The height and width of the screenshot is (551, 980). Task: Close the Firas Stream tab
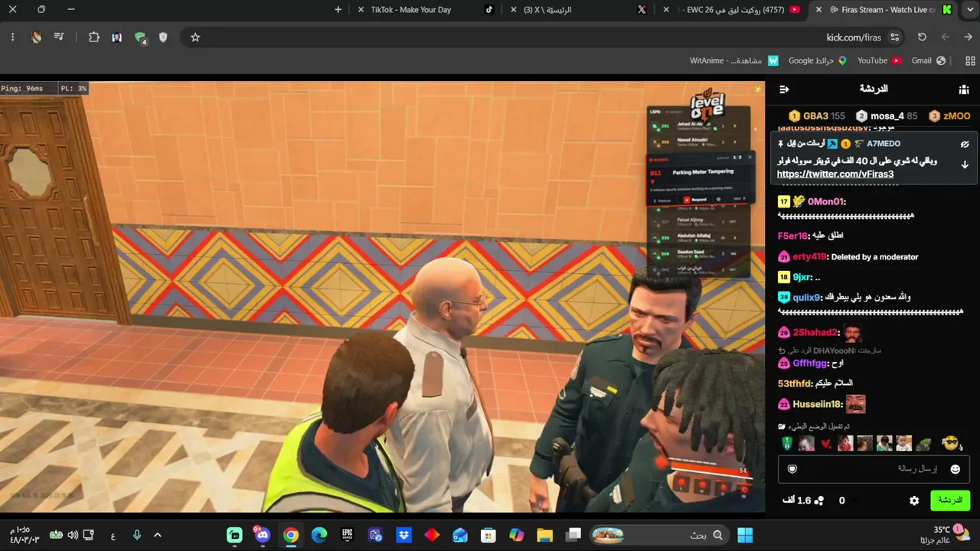coord(819,10)
